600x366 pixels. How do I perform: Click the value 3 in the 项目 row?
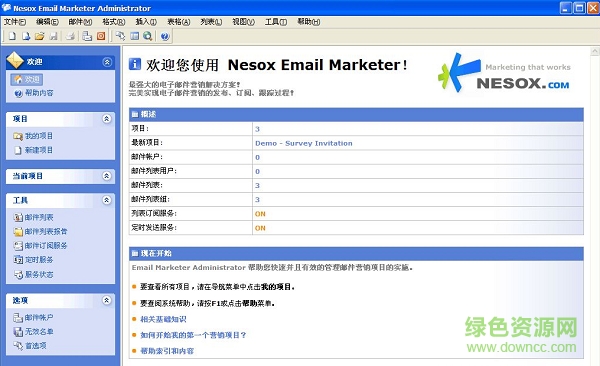tap(258, 129)
